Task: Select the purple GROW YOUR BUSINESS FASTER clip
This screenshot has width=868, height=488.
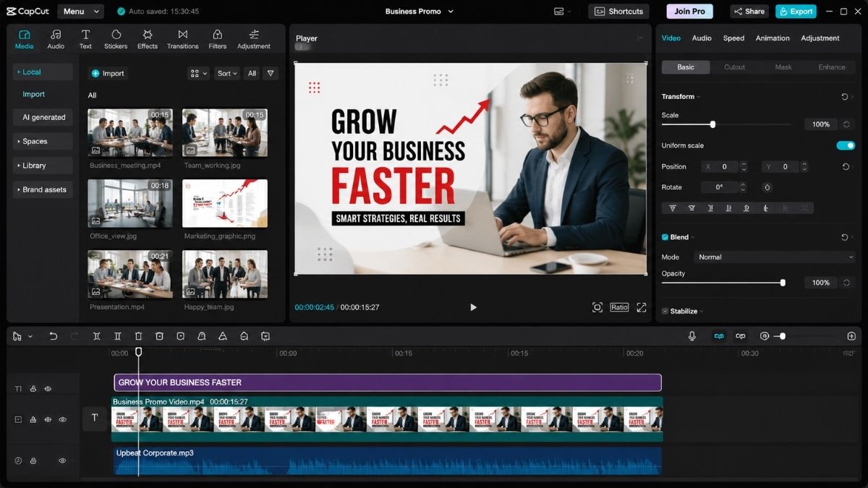Action: click(x=388, y=382)
